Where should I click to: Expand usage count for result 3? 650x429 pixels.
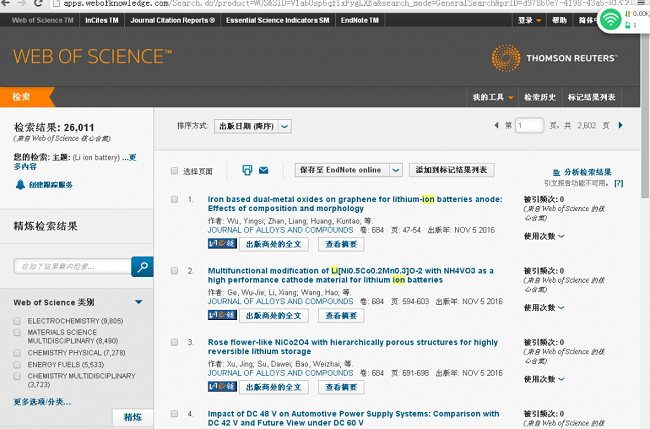(543, 379)
